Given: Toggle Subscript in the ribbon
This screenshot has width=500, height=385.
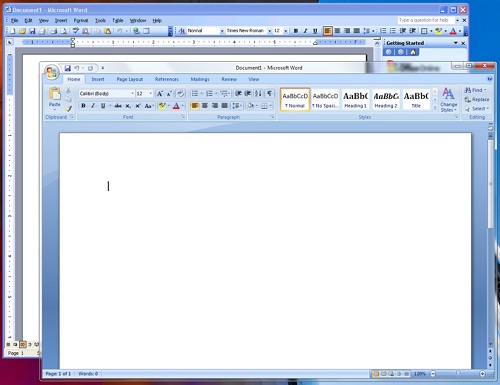Looking at the screenshot, I should 128,106.
